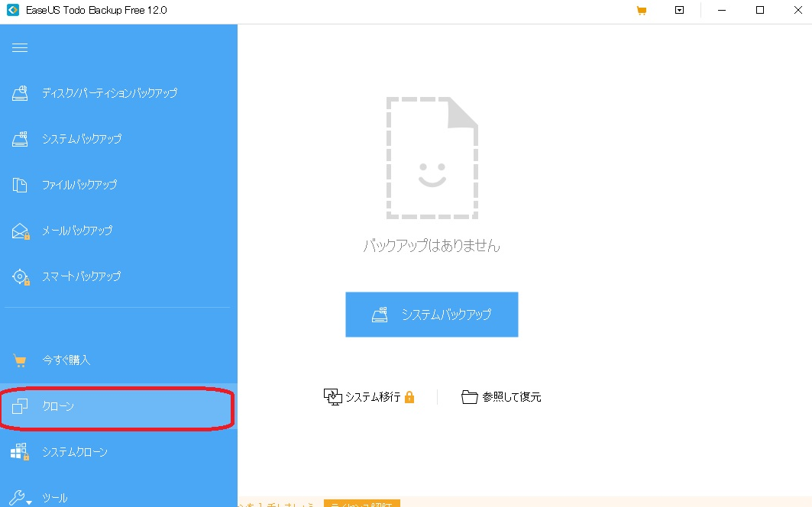This screenshot has width=812, height=507.
Task: Click the folder icon for browse recovery
Action: tap(469, 397)
